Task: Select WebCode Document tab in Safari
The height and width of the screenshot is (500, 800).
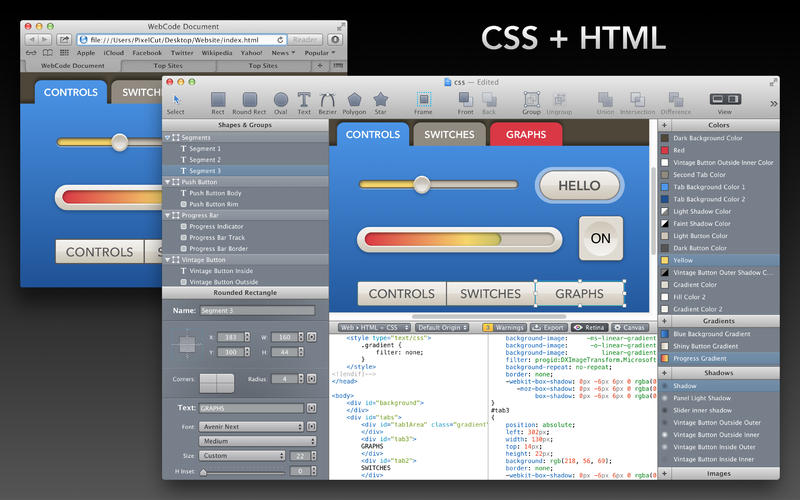Action: tap(72, 66)
